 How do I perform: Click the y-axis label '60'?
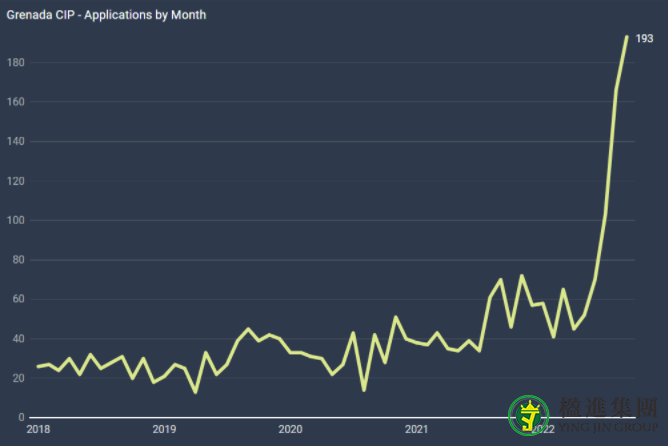pyautogui.click(x=19, y=299)
